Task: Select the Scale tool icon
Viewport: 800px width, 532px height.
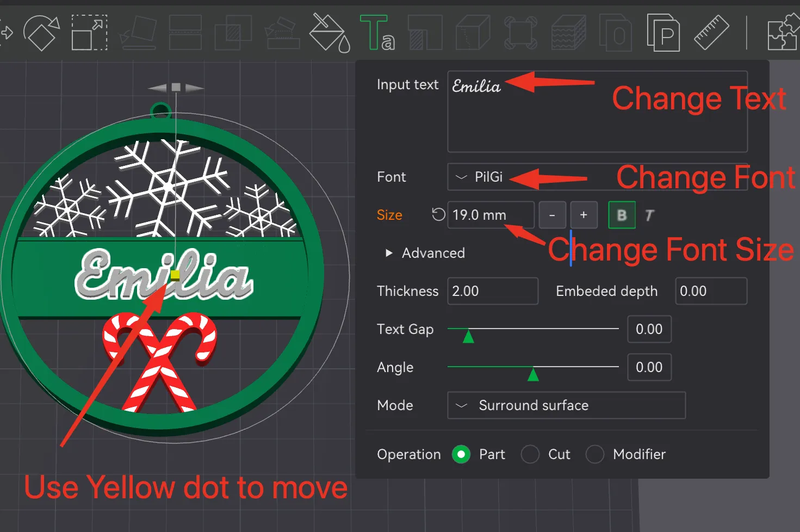Action: point(89,33)
